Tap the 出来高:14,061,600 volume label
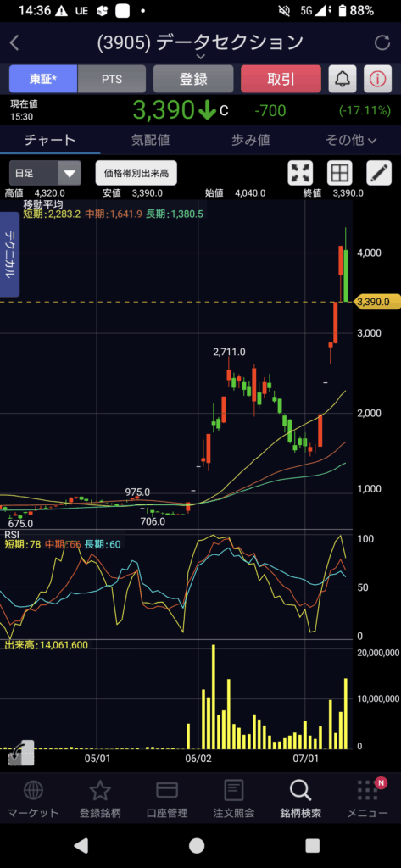The image size is (401, 868). click(x=46, y=644)
